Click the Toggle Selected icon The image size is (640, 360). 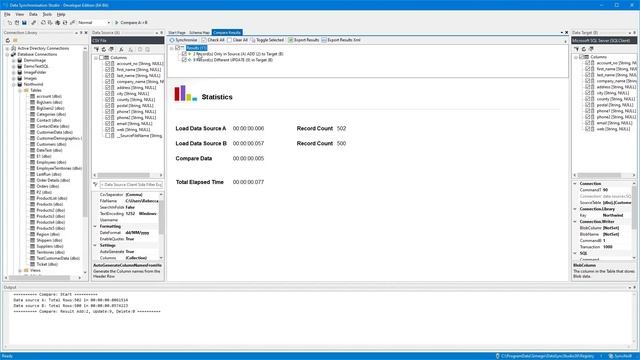(x=253, y=40)
